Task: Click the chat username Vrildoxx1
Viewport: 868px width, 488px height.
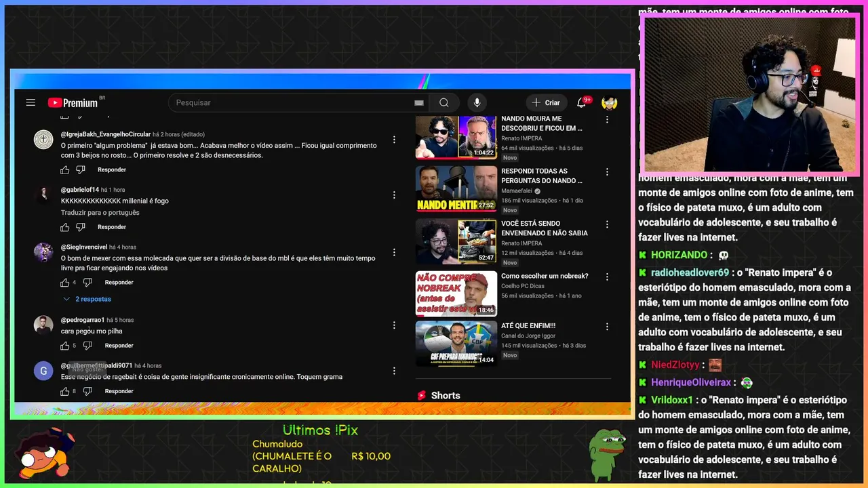Action: 672,400
